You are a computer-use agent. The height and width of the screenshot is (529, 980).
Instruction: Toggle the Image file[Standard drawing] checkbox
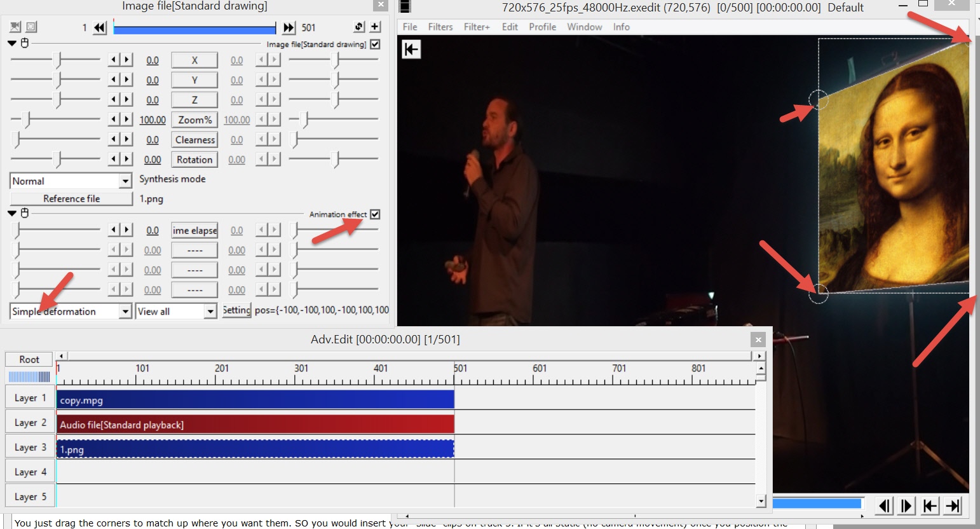[x=375, y=44]
